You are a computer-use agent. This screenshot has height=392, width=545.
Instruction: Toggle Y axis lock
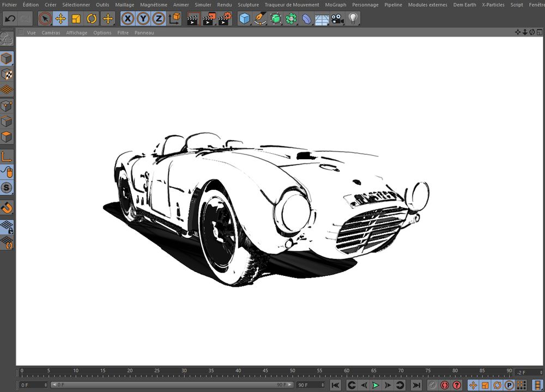[x=143, y=19]
